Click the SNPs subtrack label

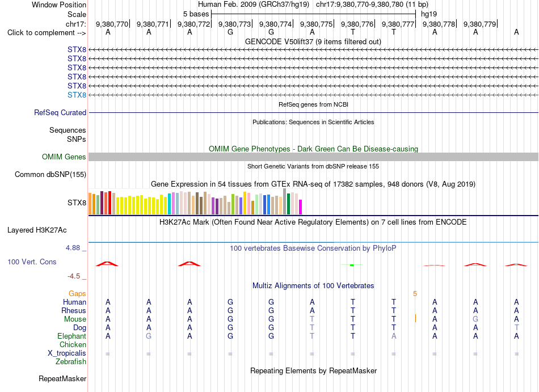[x=77, y=139]
